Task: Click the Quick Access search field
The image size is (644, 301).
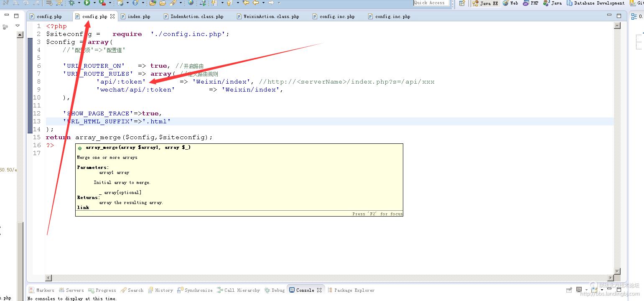Action: [430, 3]
